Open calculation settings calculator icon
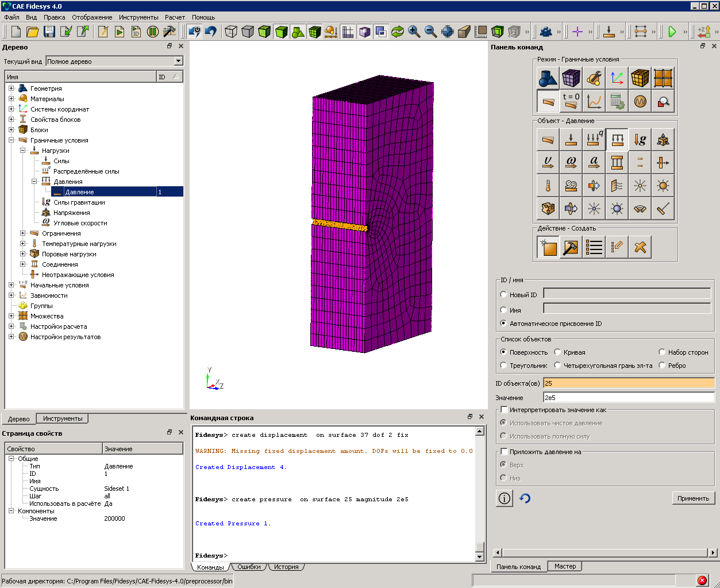This screenshot has width=720, height=588. (x=617, y=101)
